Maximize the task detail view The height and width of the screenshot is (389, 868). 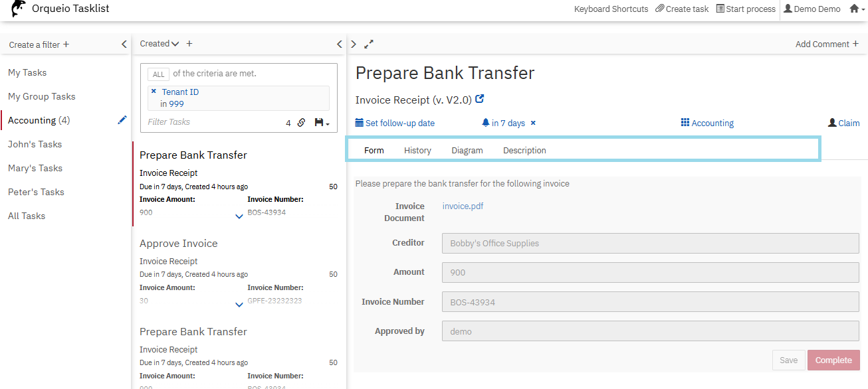tap(369, 44)
